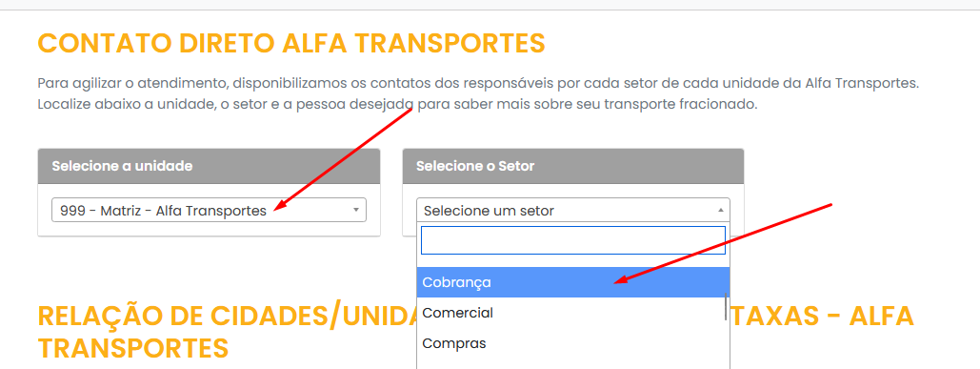
Task: Click the sector list scrollbar thumb
Action: tap(726, 306)
